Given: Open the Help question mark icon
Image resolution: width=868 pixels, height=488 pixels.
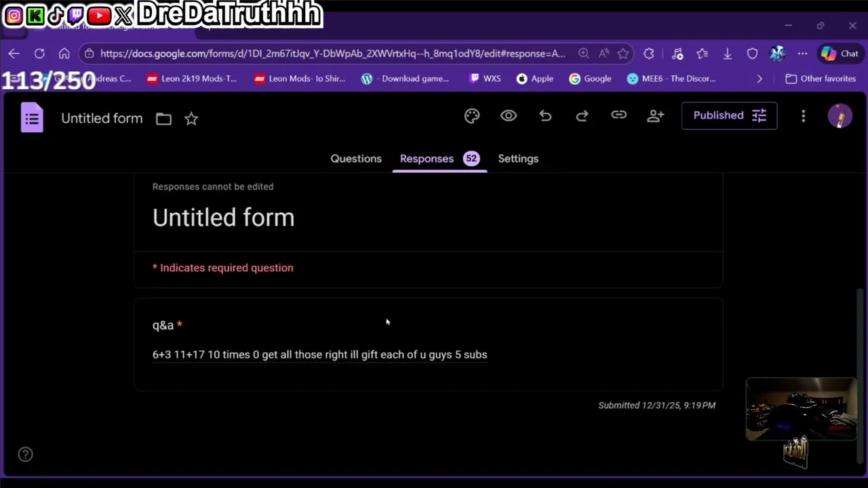Looking at the screenshot, I should coord(25,455).
